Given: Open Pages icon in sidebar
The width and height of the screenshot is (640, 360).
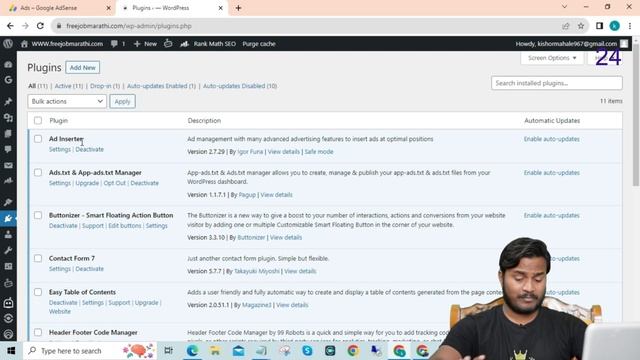Looking at the screenshot, I should click(x=8, y=133).
